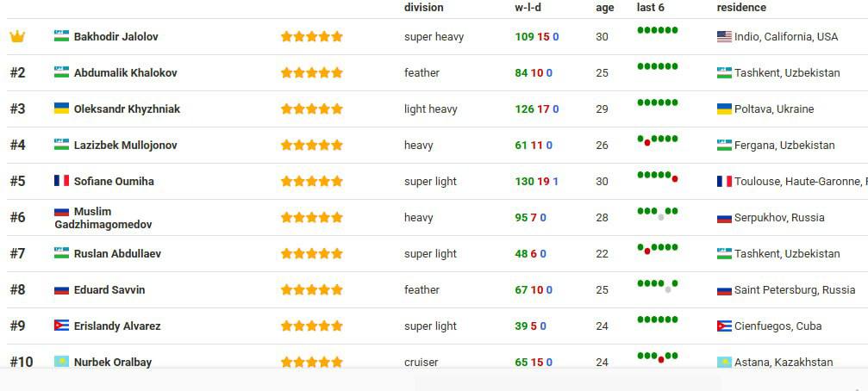This screenshot has width=868, height=391.
Task: Open Eduard Savvin's profile link
Action: [x=109, y=289]
